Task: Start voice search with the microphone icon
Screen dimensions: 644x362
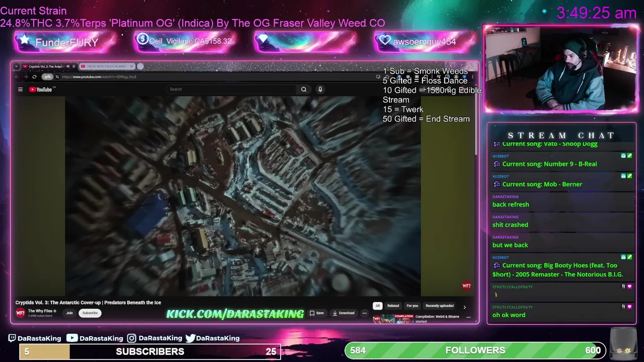Action: (x=320, y=89)
